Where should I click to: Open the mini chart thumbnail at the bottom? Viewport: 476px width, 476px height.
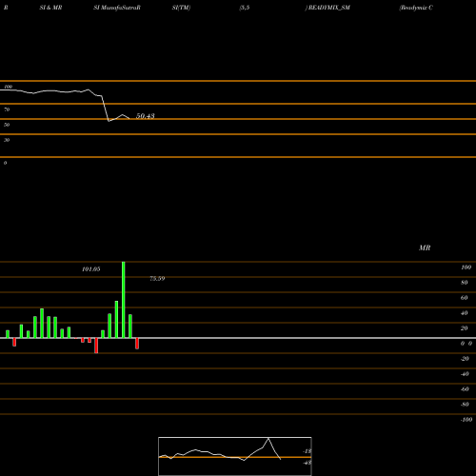point(235,456)
